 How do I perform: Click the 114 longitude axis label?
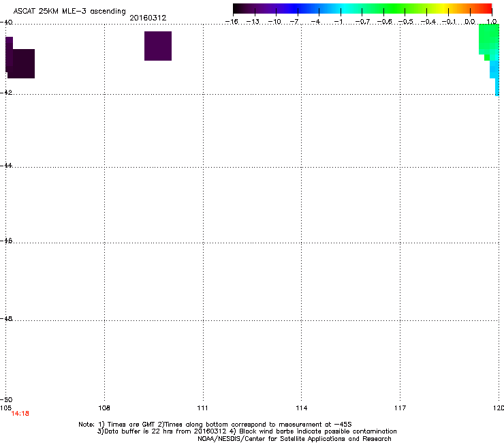click(301, 408)
